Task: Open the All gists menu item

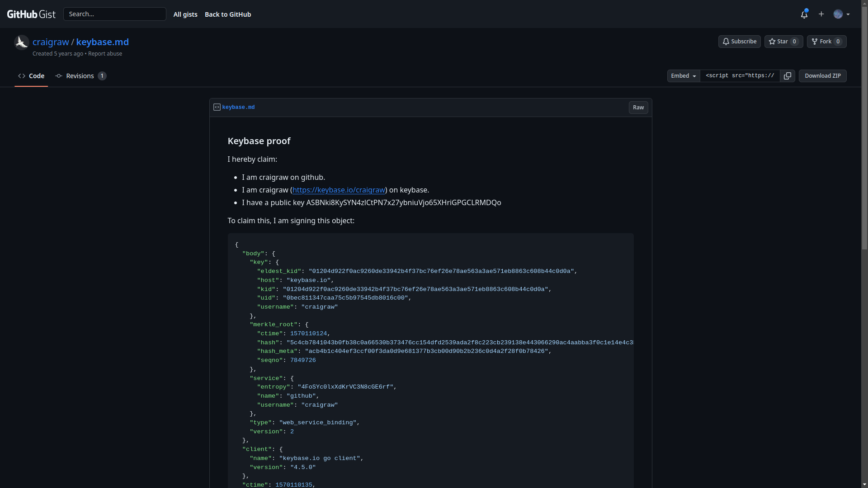Action: 185,14
